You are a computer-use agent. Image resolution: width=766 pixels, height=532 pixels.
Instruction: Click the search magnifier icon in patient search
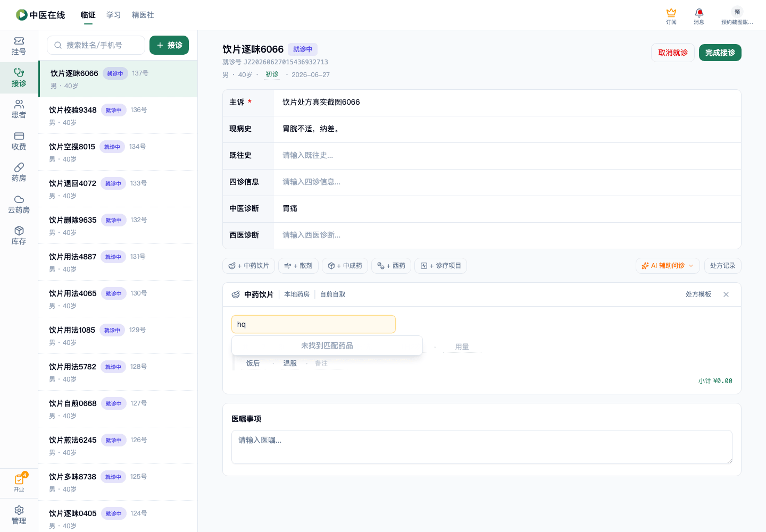point(58,45)
